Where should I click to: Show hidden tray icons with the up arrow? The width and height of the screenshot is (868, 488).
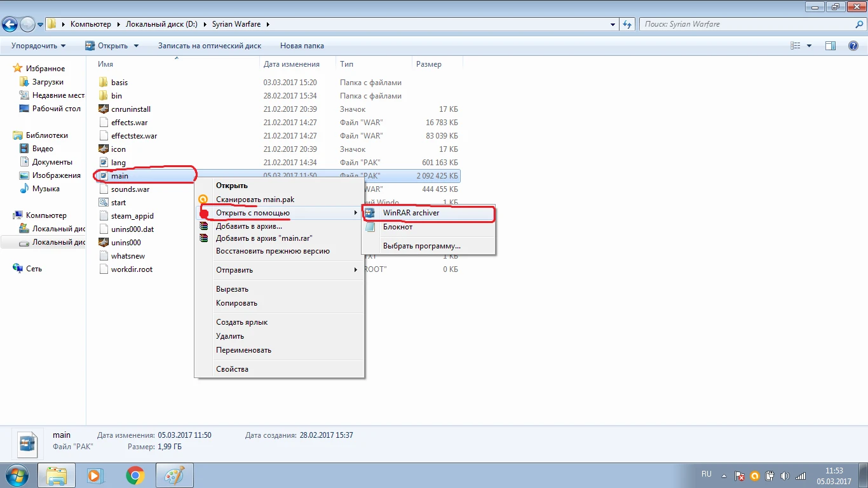pos(724,476)
